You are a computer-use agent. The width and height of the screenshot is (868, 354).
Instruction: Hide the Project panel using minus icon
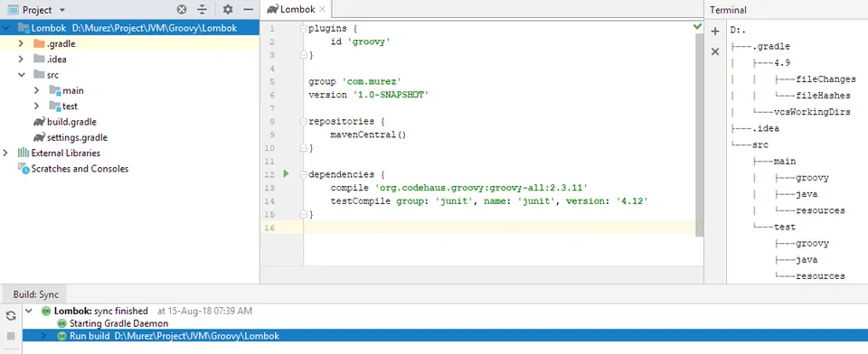pos(248,9)
